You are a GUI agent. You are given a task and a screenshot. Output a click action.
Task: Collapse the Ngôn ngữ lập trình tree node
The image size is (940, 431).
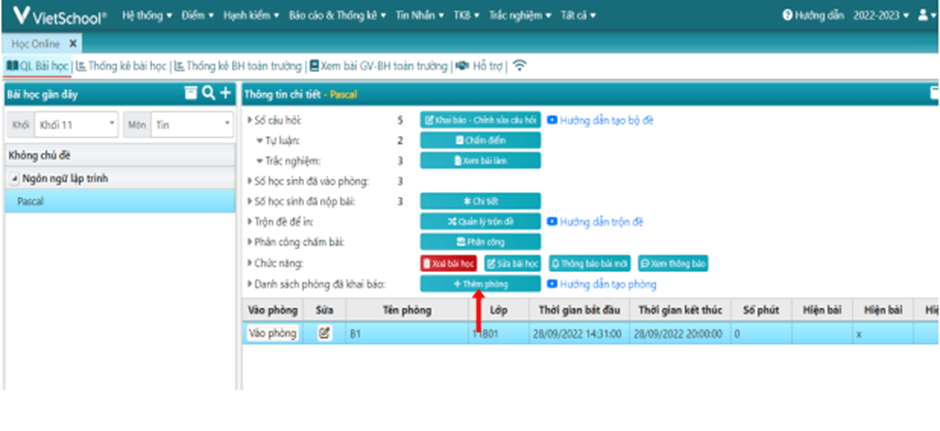[14, 179]
